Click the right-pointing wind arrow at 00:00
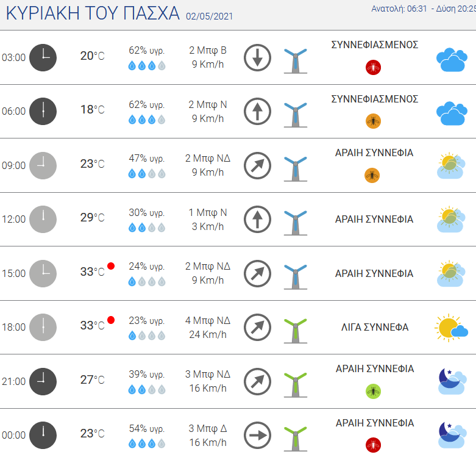476x460 pixels. click(x=257, y=436)
